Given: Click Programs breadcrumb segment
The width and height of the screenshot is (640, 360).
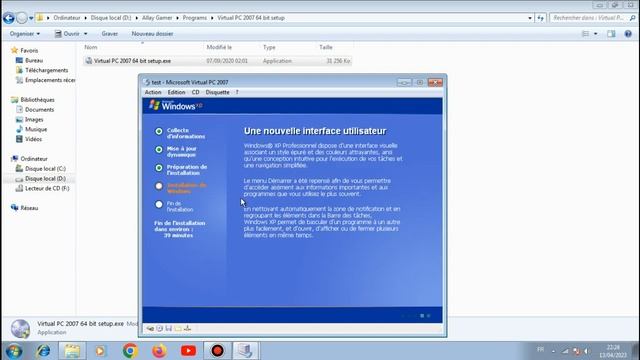Looking at the screenshot, I should click(195, 18).
